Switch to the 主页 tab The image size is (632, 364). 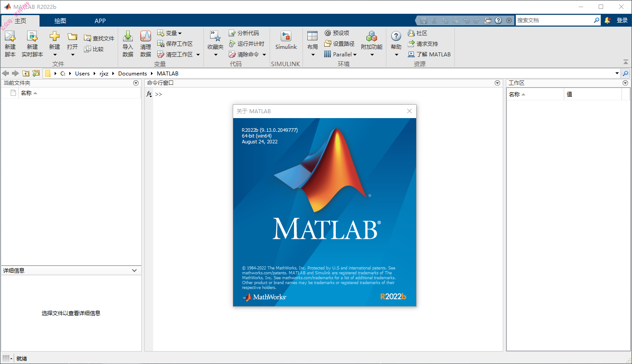[x=20, y=21]
